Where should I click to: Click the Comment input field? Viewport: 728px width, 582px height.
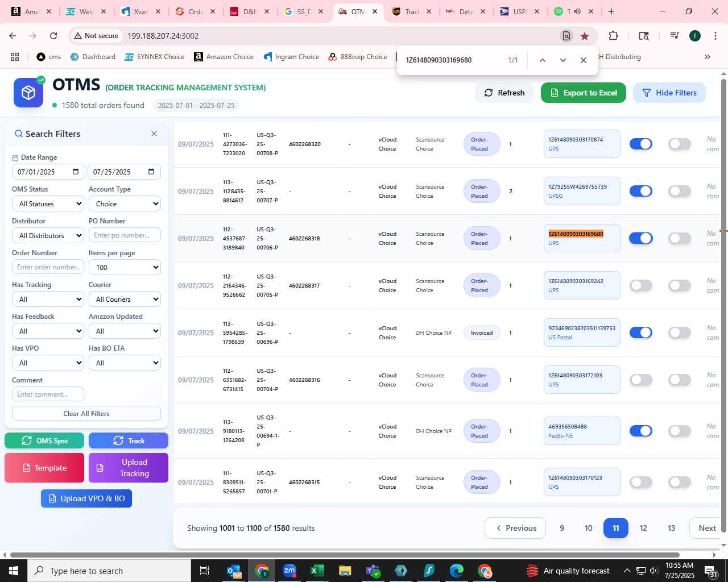[48, 394]
